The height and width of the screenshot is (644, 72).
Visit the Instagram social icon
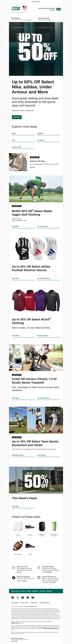(23, 598)
